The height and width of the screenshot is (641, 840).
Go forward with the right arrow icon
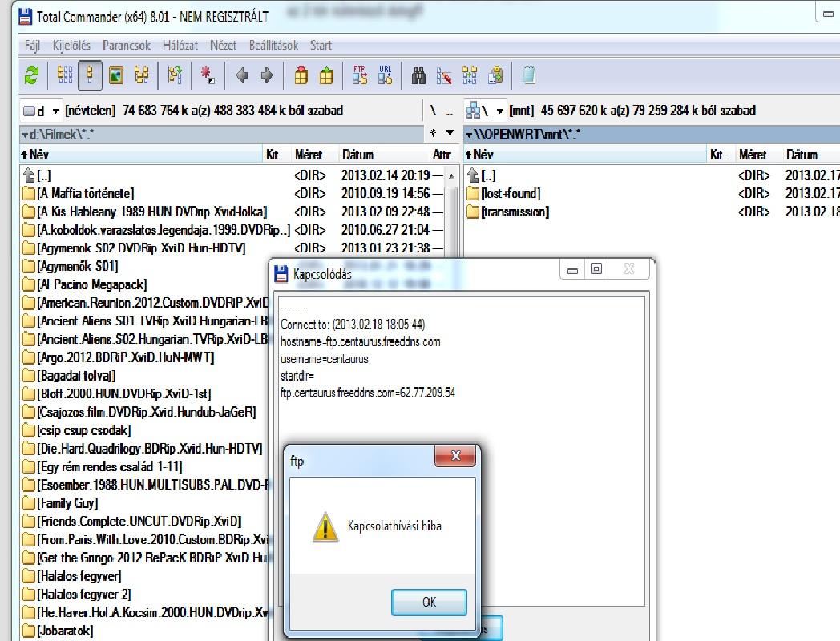click(267, 75)
